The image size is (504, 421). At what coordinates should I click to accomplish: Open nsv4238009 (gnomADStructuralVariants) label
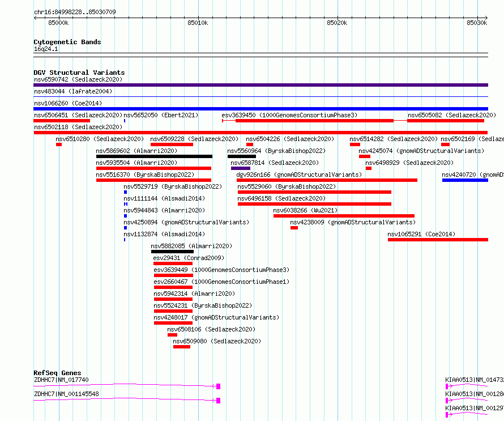pos(353,222)
